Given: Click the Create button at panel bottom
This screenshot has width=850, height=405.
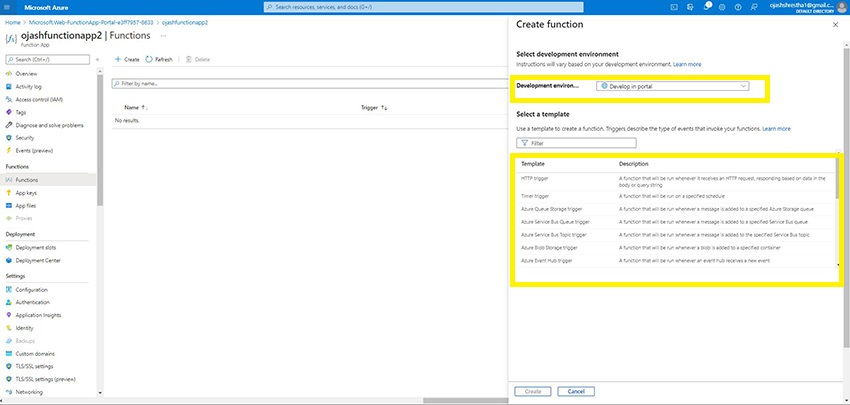Looking at the screenshot, I should (533, 391).
